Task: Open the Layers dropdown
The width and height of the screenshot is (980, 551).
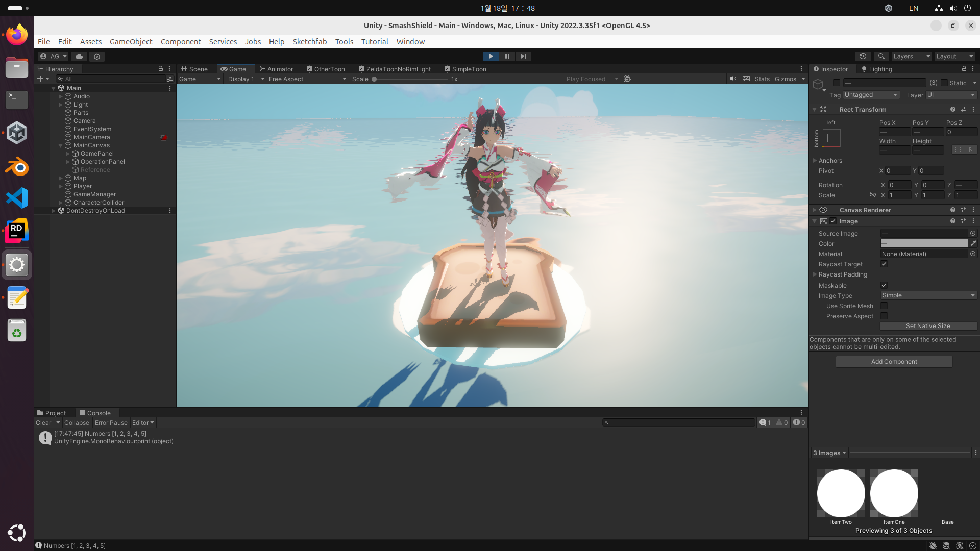Action: [x=912, y=56]
